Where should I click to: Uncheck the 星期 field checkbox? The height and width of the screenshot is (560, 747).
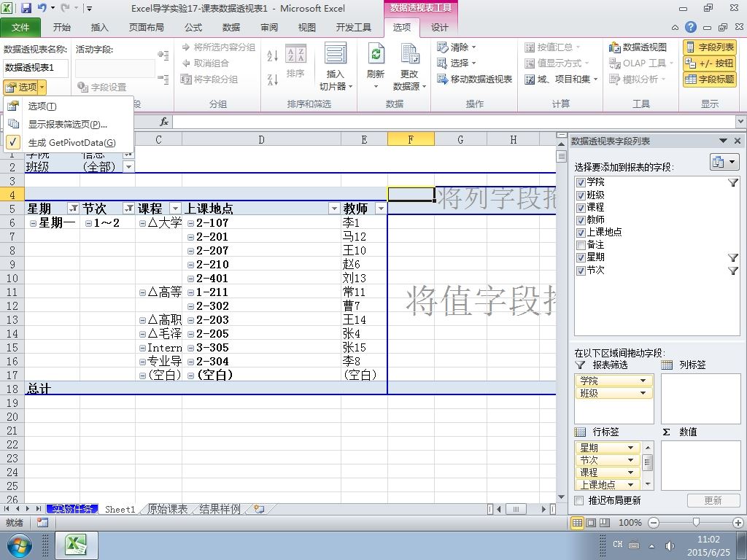(x=581, y=257)
